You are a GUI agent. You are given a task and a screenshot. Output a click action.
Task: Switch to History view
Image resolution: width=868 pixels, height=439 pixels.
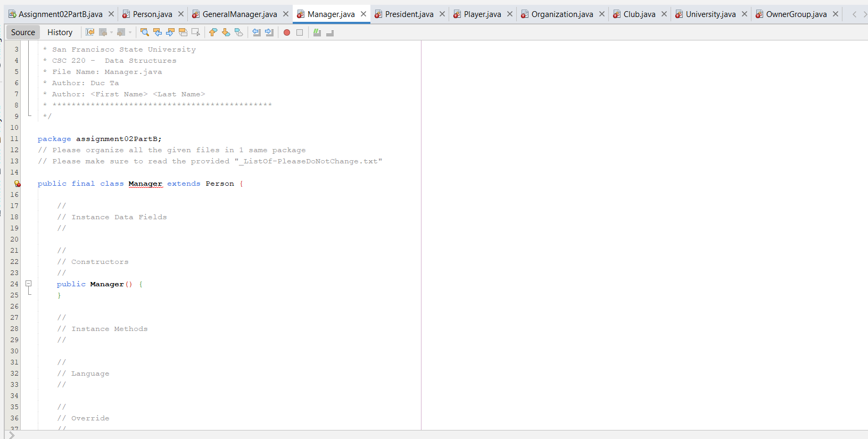[x=60, y=32]
